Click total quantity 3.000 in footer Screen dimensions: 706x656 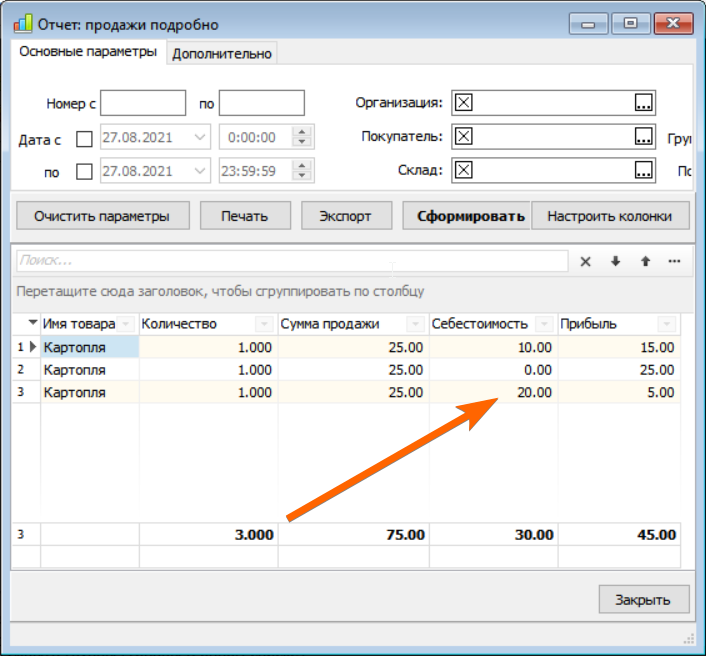click(208, 534)
